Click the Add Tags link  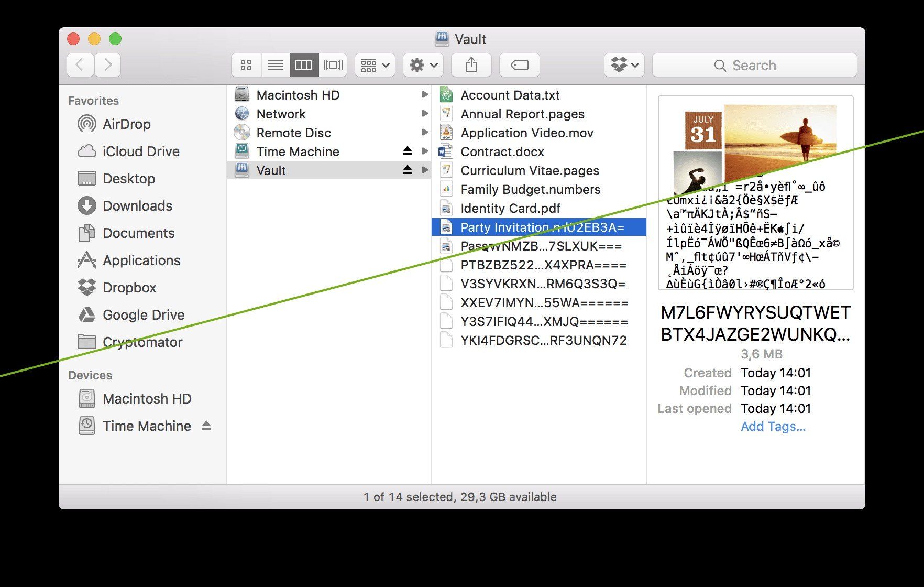pyautogui.click(x=773, y=427)
